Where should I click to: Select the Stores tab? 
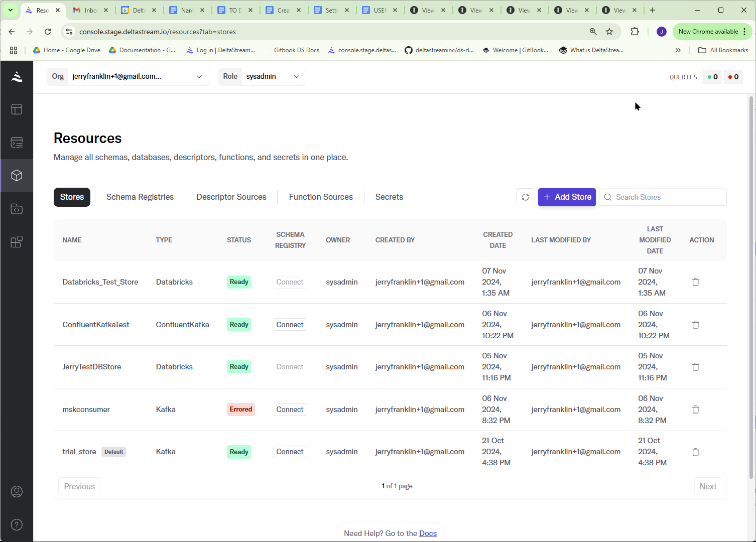[x=72, y=197]
